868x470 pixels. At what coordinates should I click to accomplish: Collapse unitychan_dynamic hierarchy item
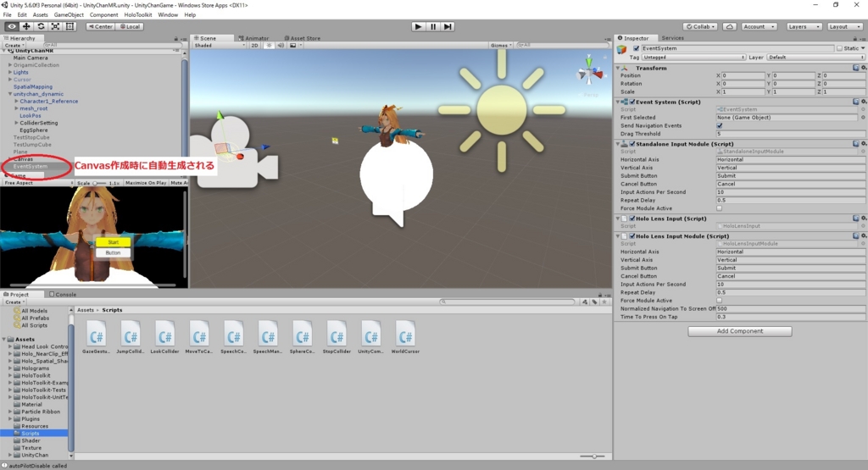[x=10, y=94]
